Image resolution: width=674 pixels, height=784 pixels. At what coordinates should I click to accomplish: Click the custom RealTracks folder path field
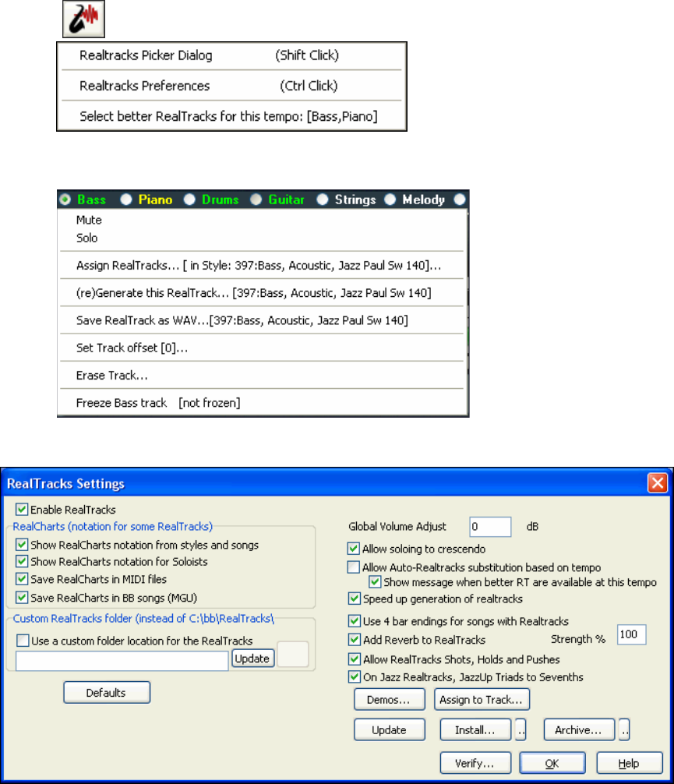[122, 661]
